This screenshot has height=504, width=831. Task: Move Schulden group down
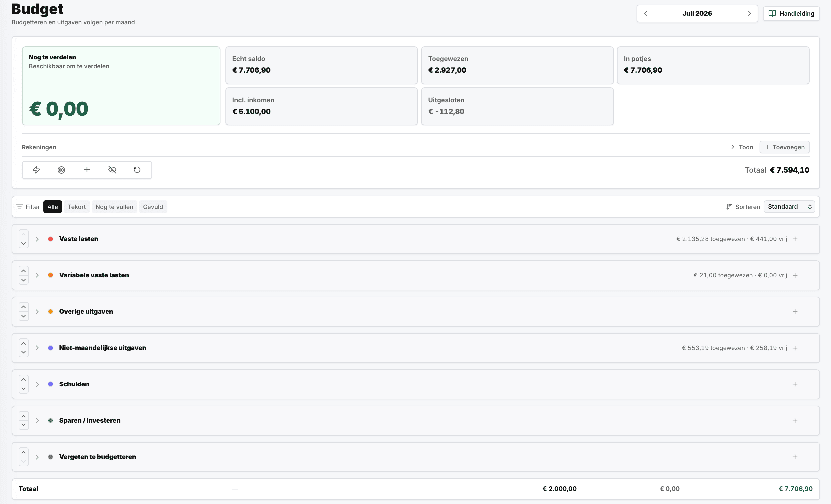(x=24, y=389)
